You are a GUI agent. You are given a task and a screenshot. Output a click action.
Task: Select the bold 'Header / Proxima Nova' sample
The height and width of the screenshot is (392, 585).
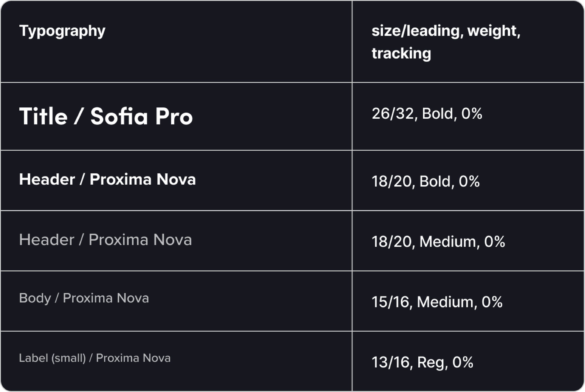coord(107,180)
